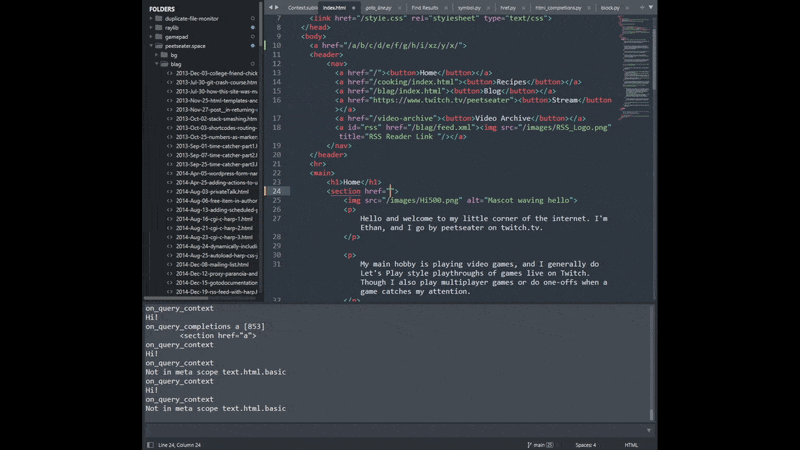800x450 pixels.
Task: Open 2013-Nov-25-html-templates file
Action: click(x=217, y=101)
